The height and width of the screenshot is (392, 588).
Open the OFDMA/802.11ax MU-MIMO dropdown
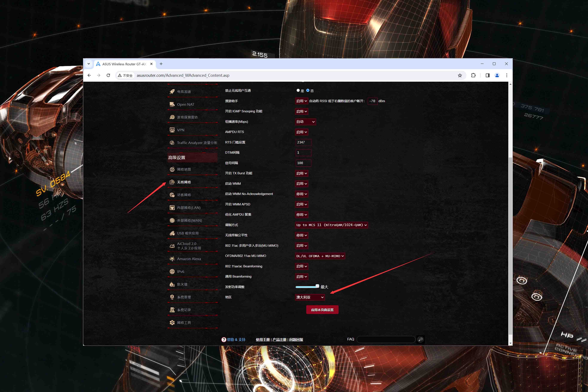320,256
